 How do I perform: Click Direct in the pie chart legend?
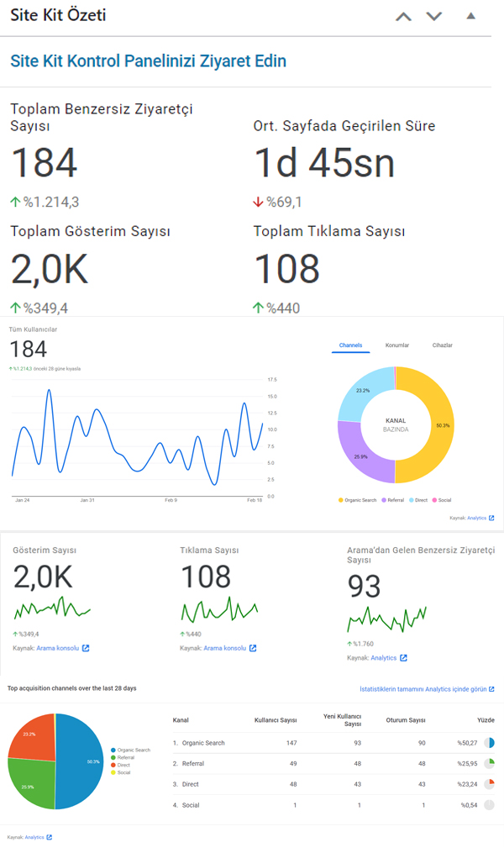pyautogui.click(x=123, y=765)
